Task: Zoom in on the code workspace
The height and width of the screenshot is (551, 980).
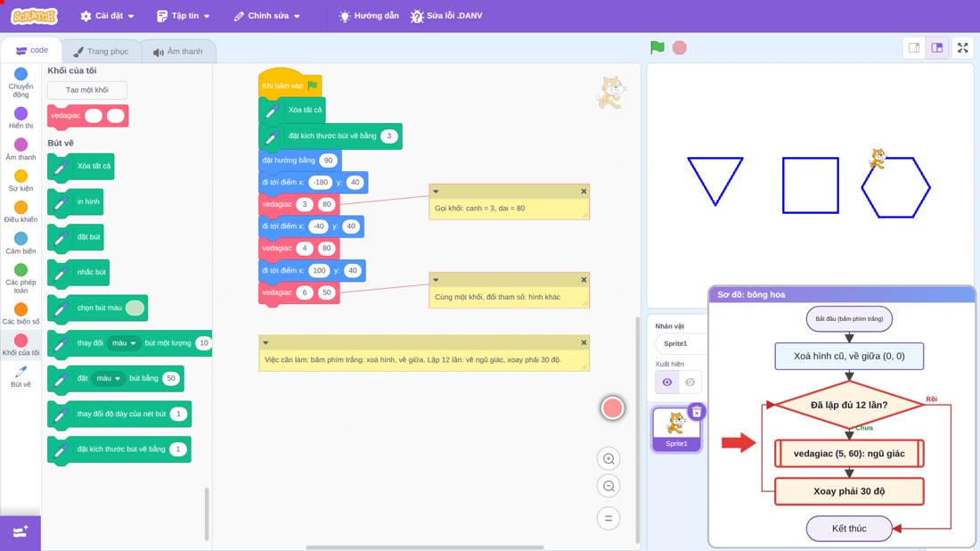Action: 608,458
